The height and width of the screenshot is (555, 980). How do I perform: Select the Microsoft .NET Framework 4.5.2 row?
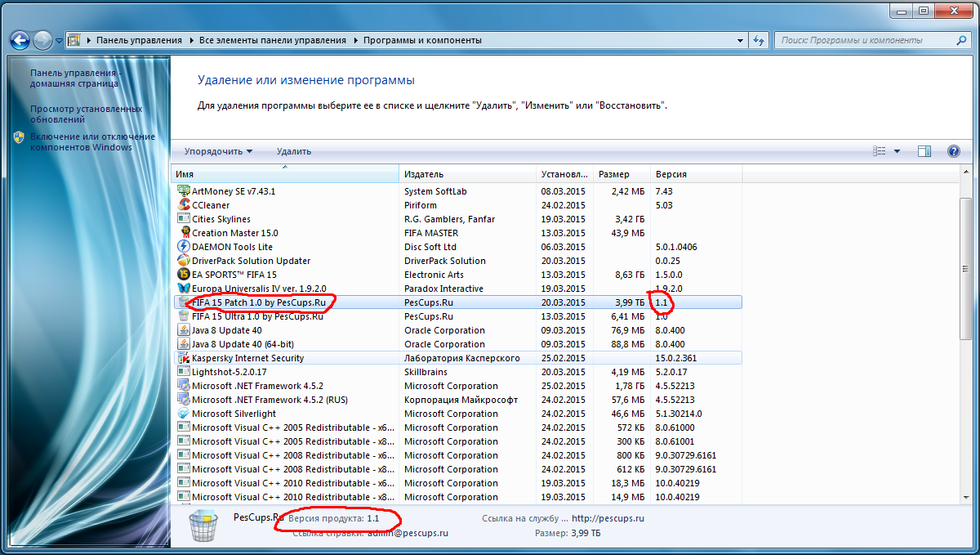[x=457, y=386]
